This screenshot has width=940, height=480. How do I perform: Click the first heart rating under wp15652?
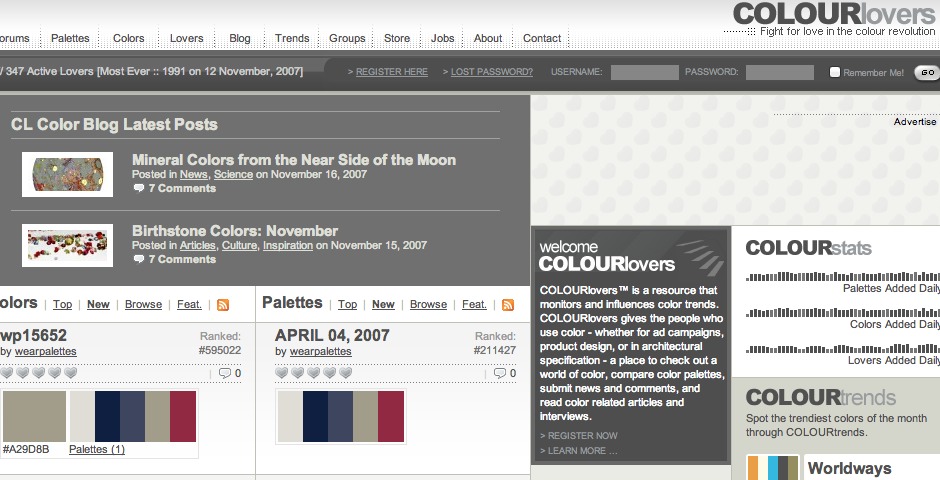(7, 373)
